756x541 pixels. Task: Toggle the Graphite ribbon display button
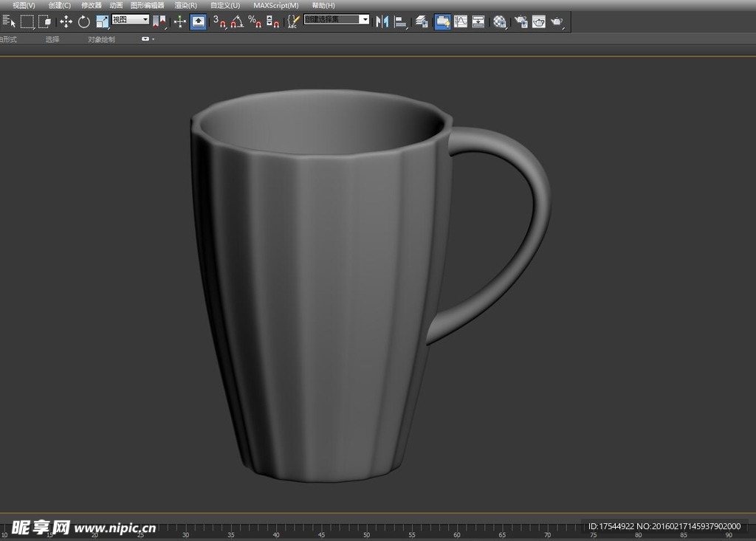[442, 21]
